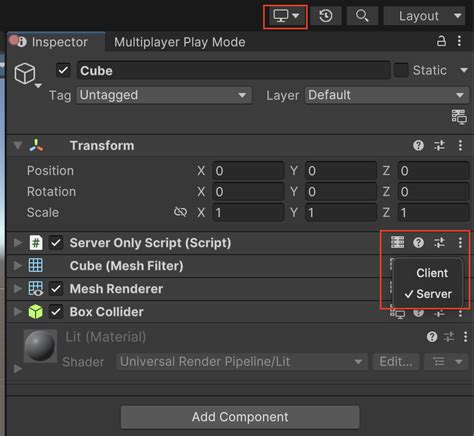Open the shader list options dropdown

pos(447,362)
